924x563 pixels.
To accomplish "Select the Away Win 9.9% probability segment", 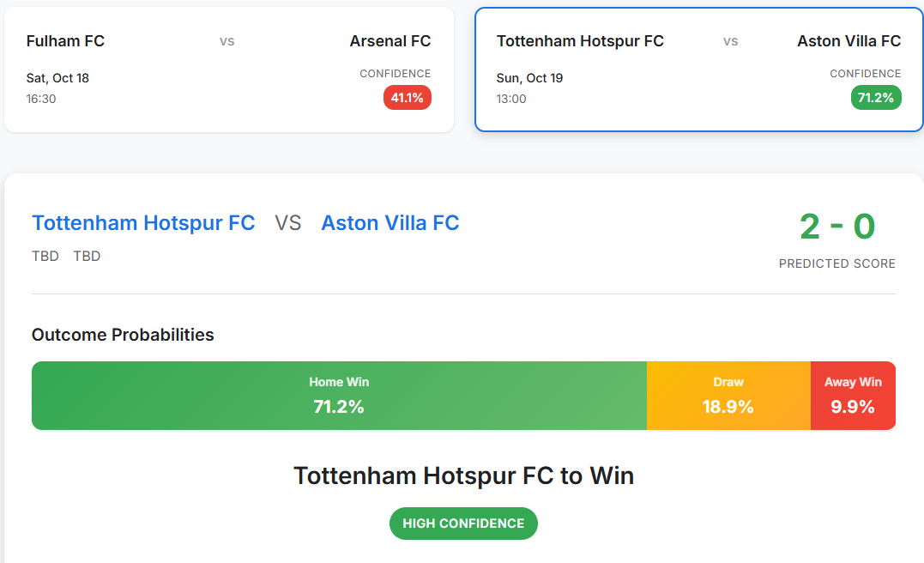I will click(853, 396).
